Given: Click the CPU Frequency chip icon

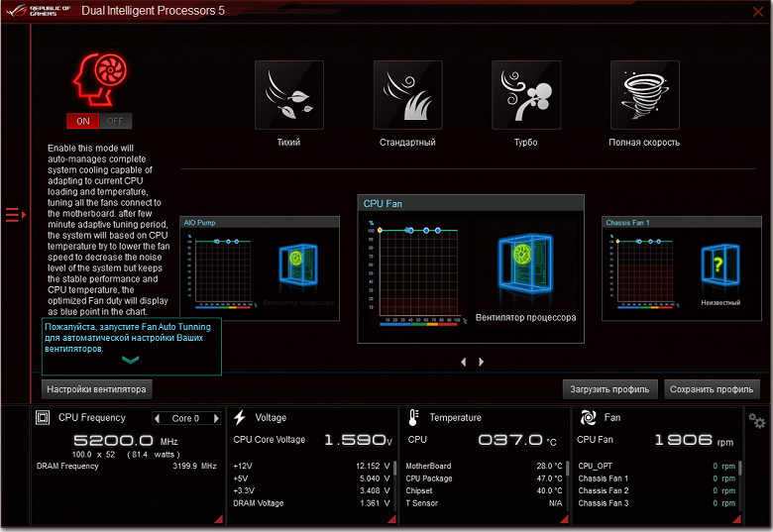Looking at the screenshot, I should (x=43, y=418).
